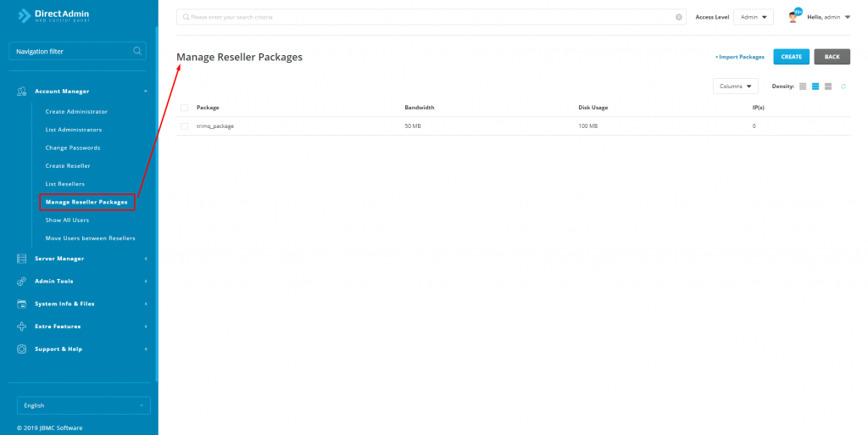868x435 pixels.
Task: Click the Import Packages link
Action: pyautogui.click(x=740, y=57)
